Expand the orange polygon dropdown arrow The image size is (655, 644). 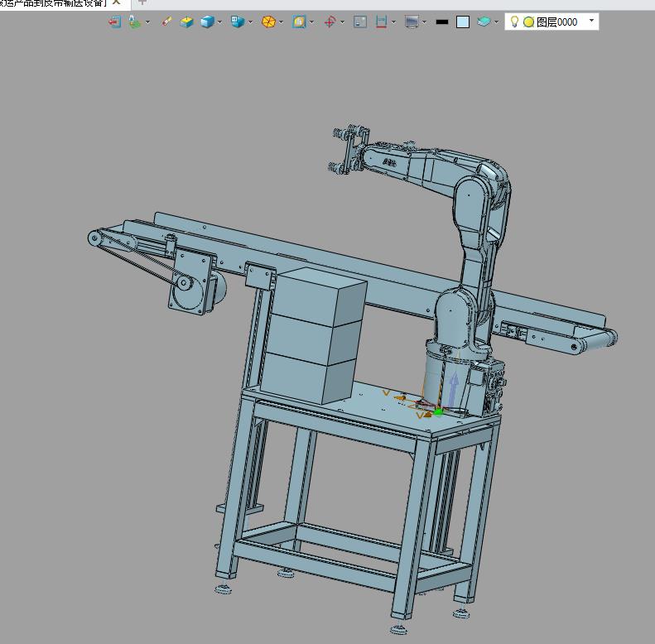pos(282,22)
